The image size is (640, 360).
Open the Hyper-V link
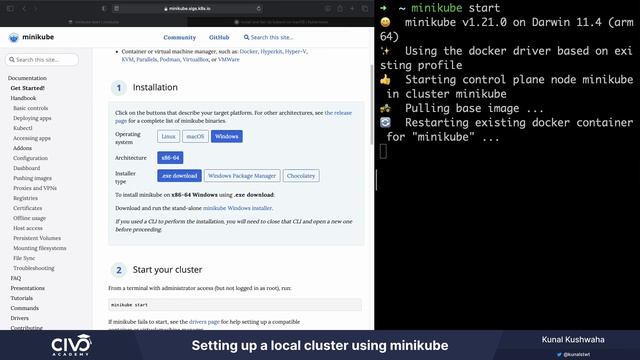296,52
